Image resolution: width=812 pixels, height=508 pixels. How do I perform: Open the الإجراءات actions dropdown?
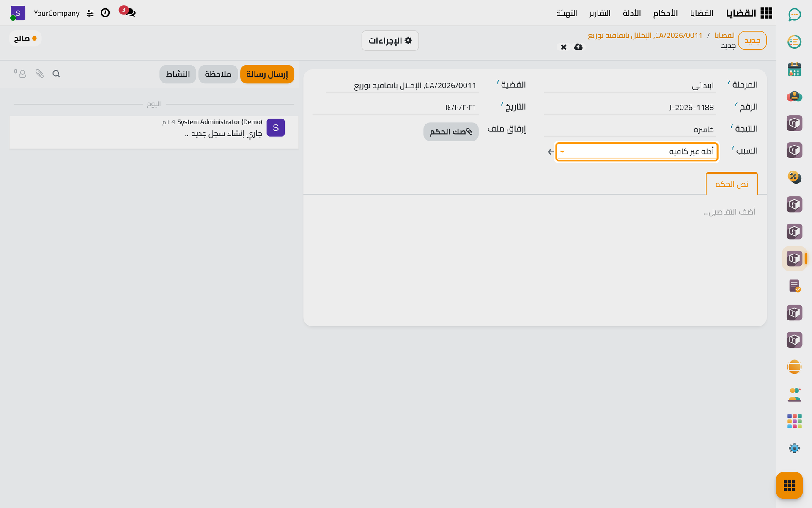390,41
